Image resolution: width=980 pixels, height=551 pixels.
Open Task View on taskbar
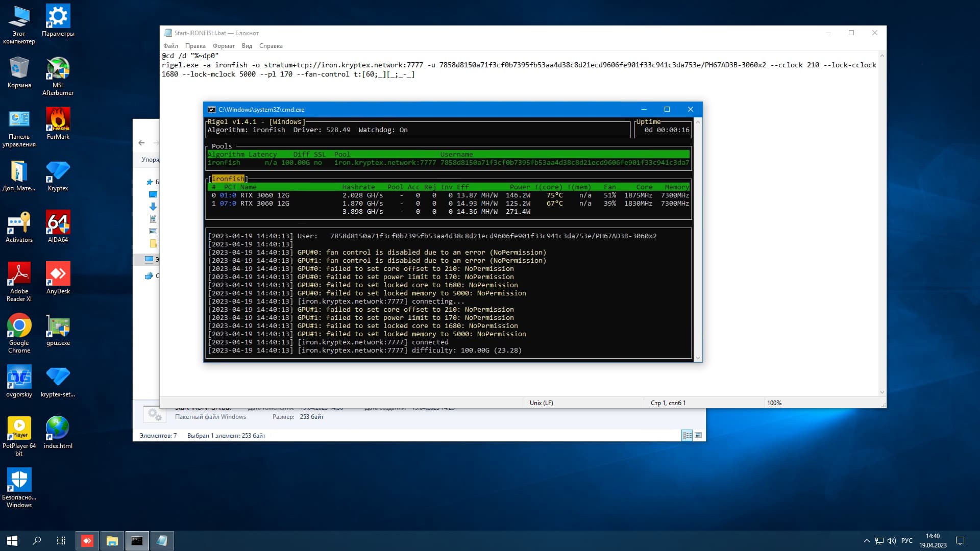tap(61, 541)
